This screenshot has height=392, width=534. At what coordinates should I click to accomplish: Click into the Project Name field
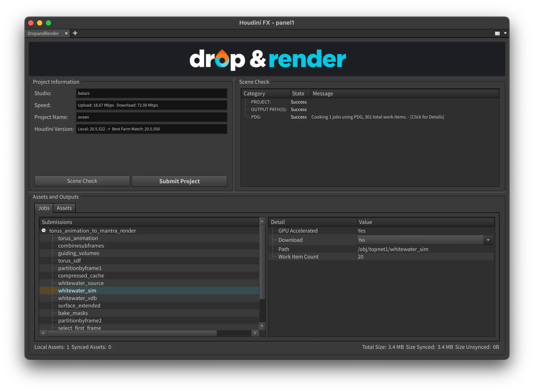click(x=151, y=117)
